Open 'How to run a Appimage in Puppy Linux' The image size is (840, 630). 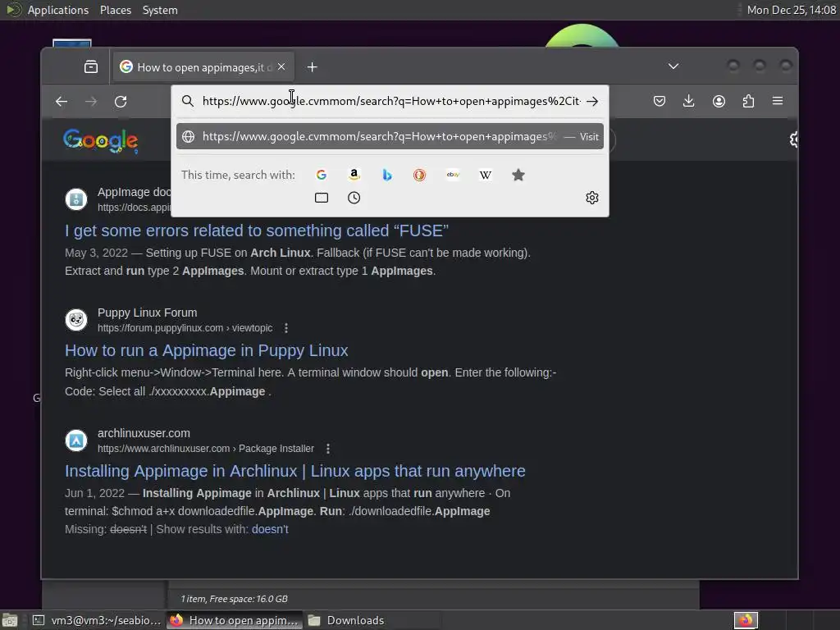pos(206,350)
